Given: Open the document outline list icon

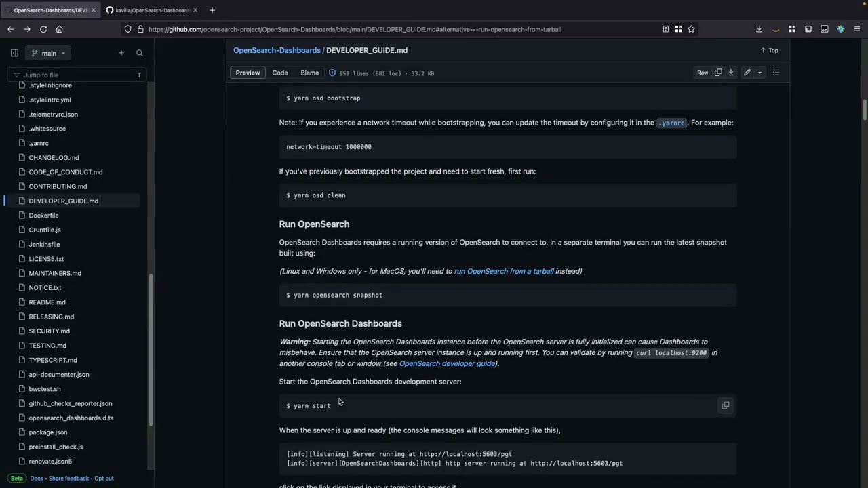Looking at the screenshot, I should (x=776, y=73).
